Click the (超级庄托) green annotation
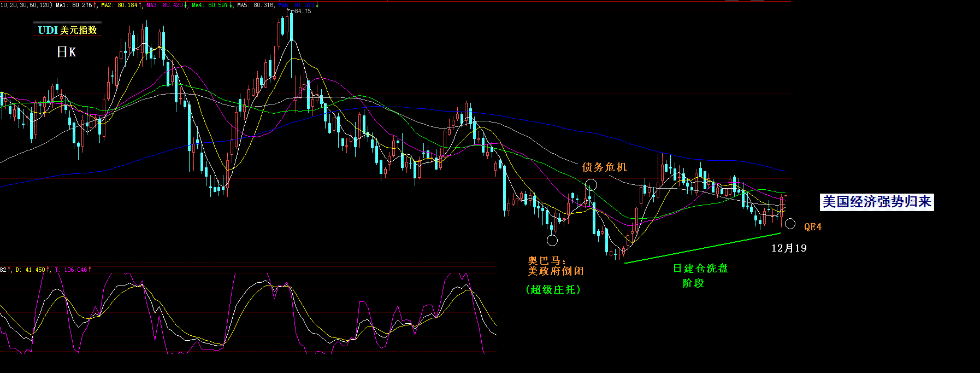 click(x=553, y=289)
